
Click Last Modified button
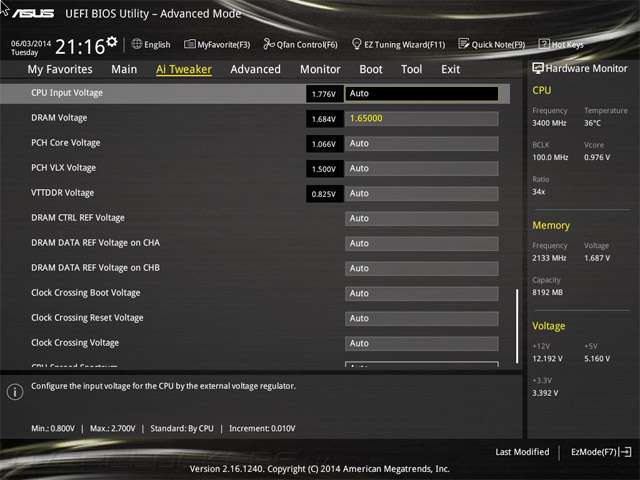coord(522,452)
